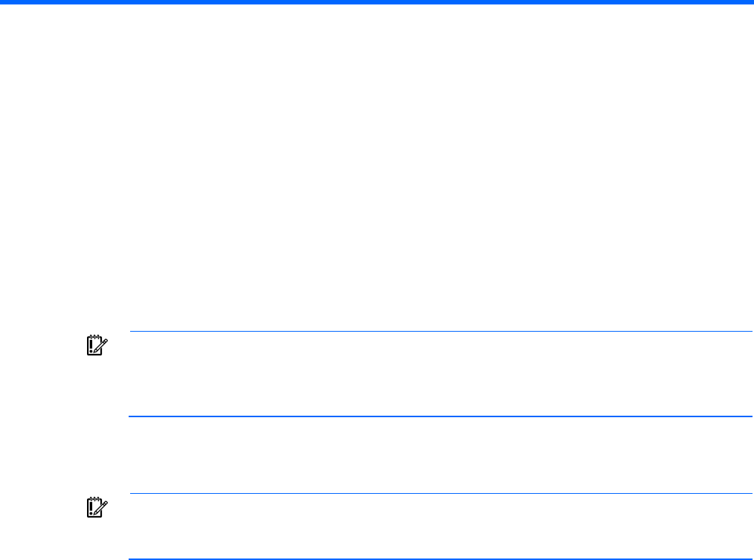Click the right end of the first note's top line
The height and width of the screenshot is (560, 754).
tap(748, 332)
